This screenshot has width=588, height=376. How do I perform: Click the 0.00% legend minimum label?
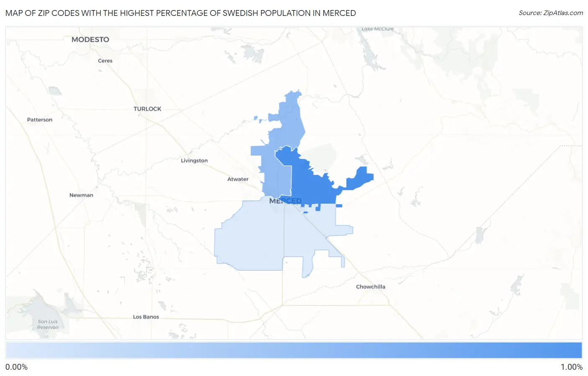(x=16, y=367)
